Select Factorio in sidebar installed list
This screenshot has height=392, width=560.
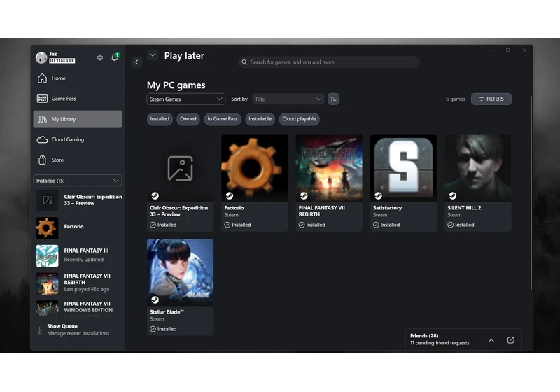pos(78,227)
